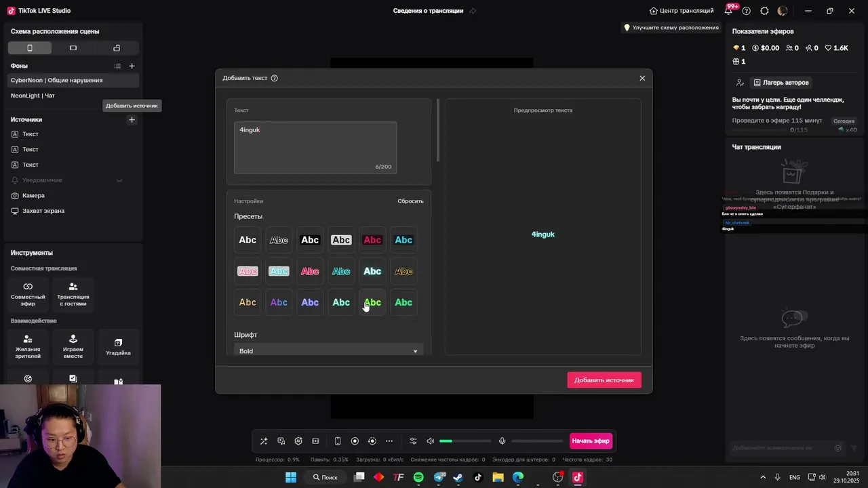Expand the Уведомление source row chevron

tap(119, 180)
